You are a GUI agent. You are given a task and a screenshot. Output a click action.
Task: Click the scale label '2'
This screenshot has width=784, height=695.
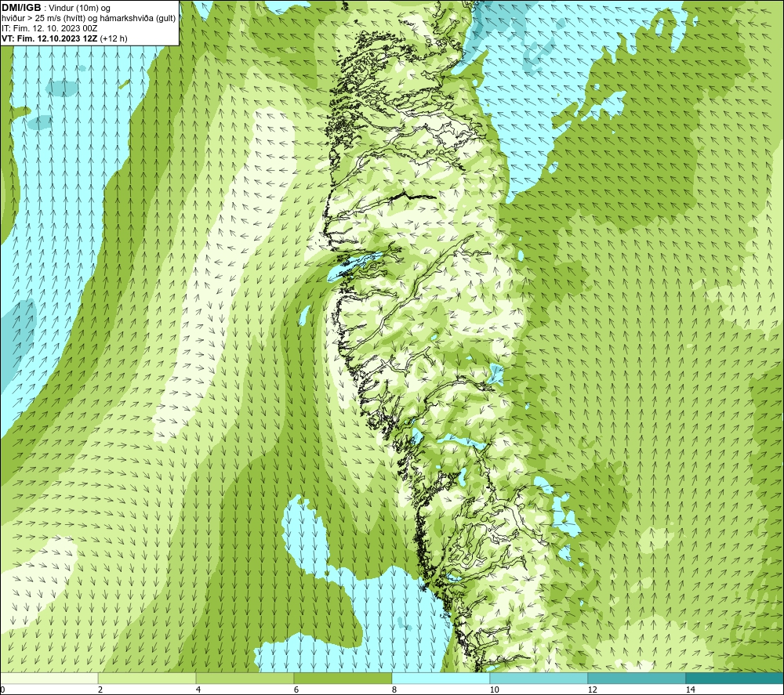100,690
